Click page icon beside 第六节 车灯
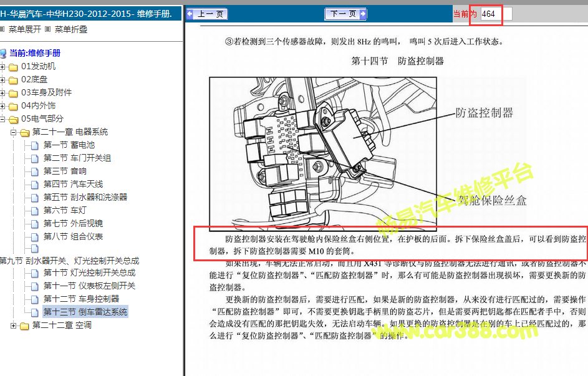The width and height of the screenshot is (588, 376). pos(34,211)
